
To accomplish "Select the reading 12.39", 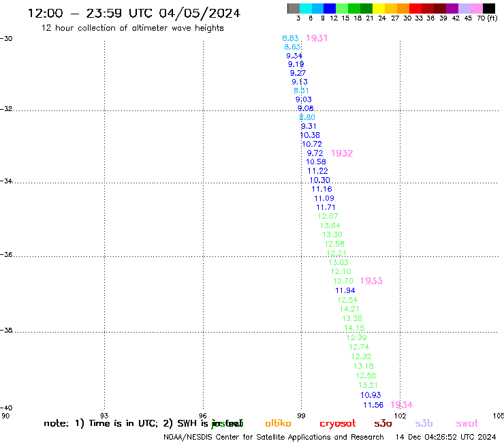I will click(356, 337).
